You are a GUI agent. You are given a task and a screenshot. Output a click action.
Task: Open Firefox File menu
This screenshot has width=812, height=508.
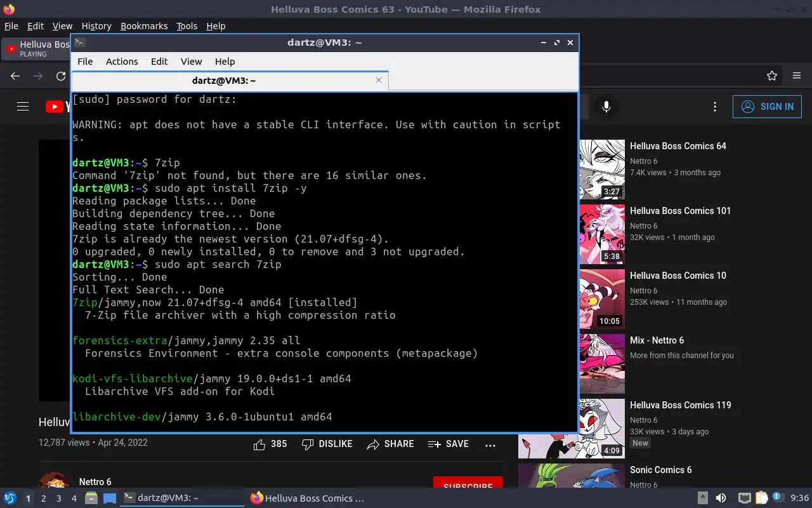[11, 26]
